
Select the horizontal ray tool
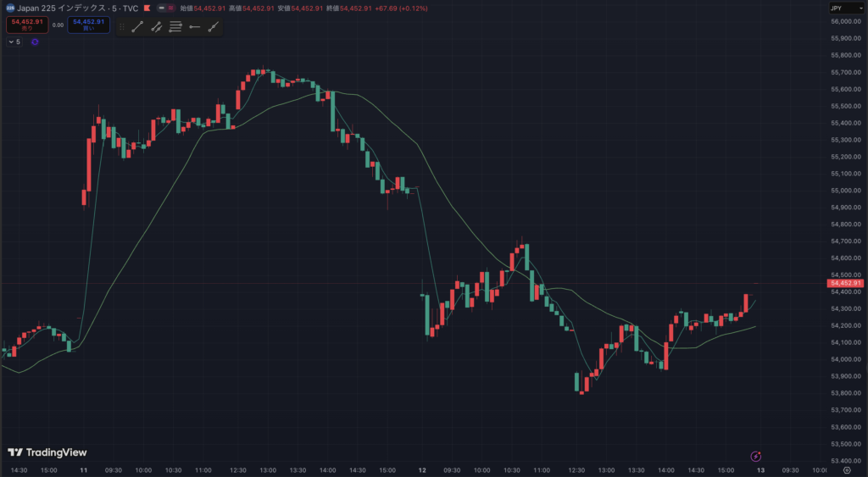pos(195,27)
